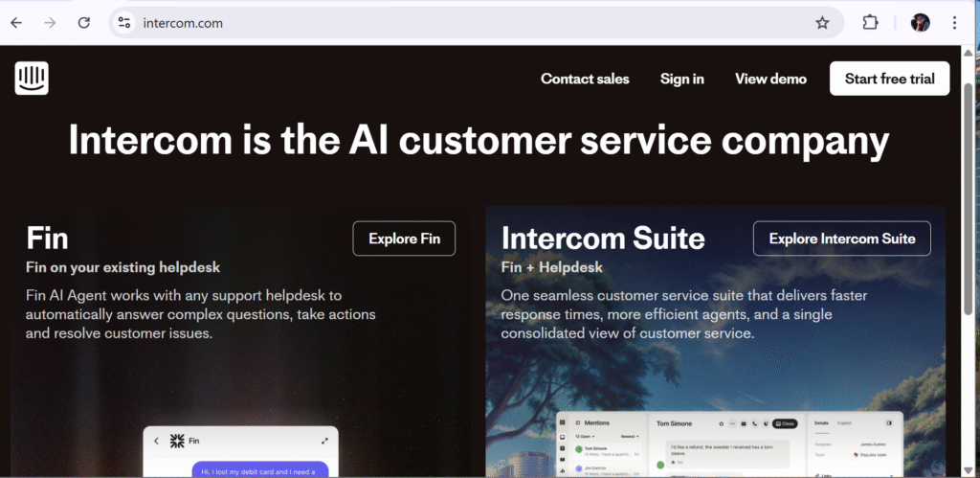Click the Disputes team value
The width and height of the screenshot is (980, 478).
(x=870, y=455)
